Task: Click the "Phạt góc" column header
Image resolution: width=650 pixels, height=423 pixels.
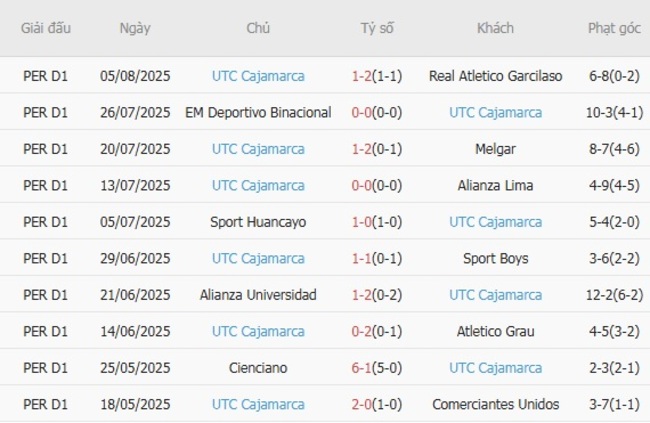Action: click(x=614, y=28)
